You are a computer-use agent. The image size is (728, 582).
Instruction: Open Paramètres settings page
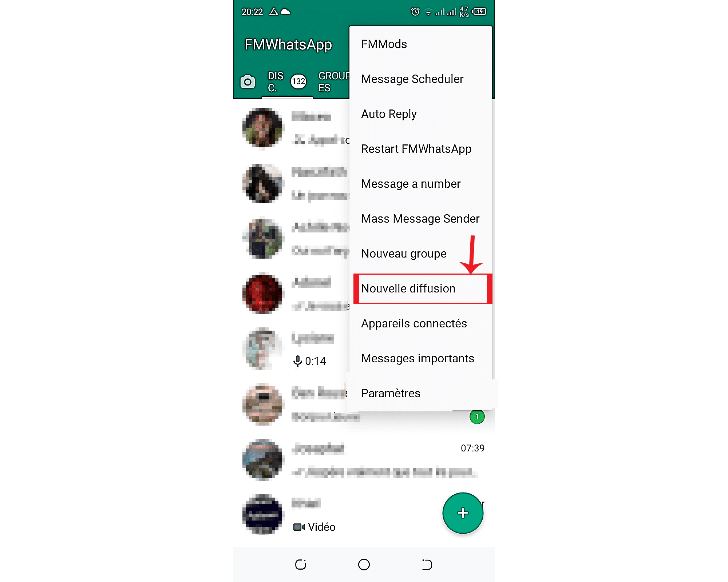[391, 393]
